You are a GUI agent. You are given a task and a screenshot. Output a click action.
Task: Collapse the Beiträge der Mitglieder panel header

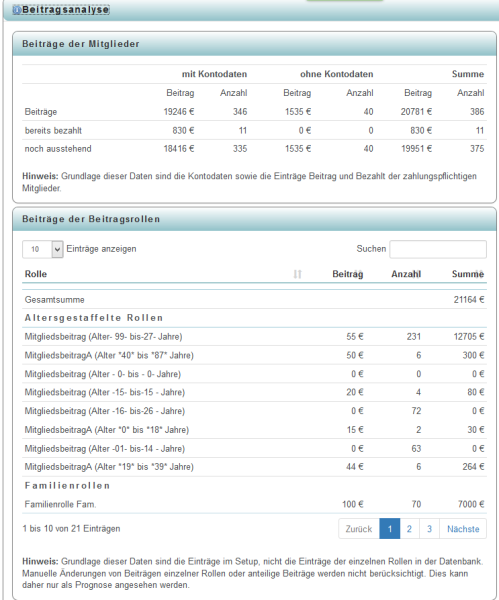pyautogui.click(x=254, y=44)
